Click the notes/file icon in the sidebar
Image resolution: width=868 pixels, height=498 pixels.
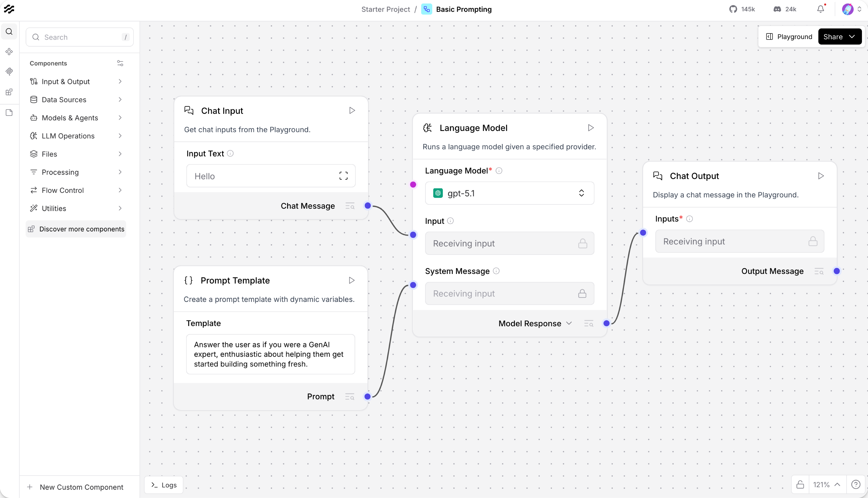9,113
